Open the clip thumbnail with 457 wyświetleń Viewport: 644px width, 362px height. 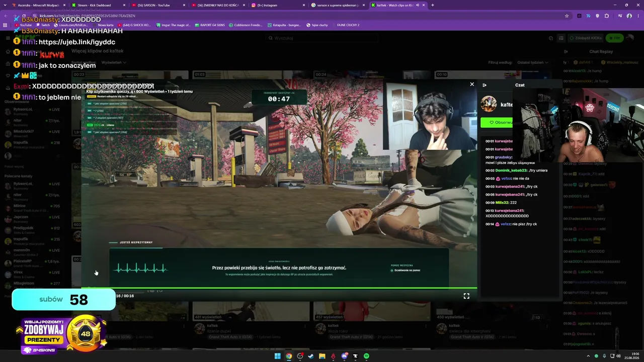(371, 311)
